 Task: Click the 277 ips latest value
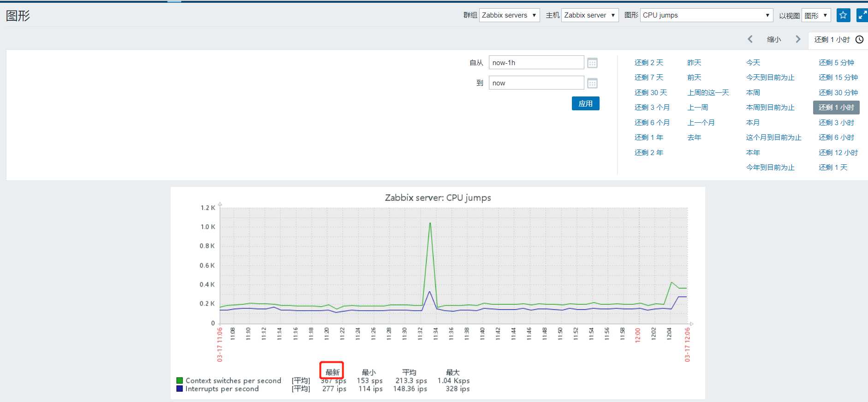pos(334,389)
